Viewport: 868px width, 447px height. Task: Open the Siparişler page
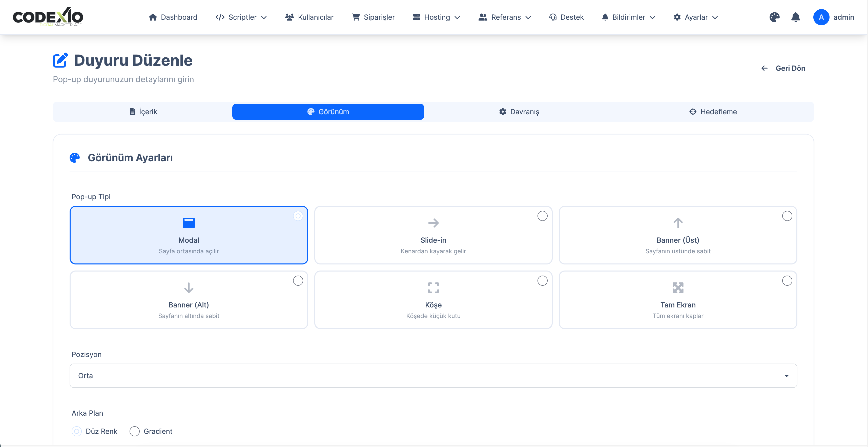[373, 17]
